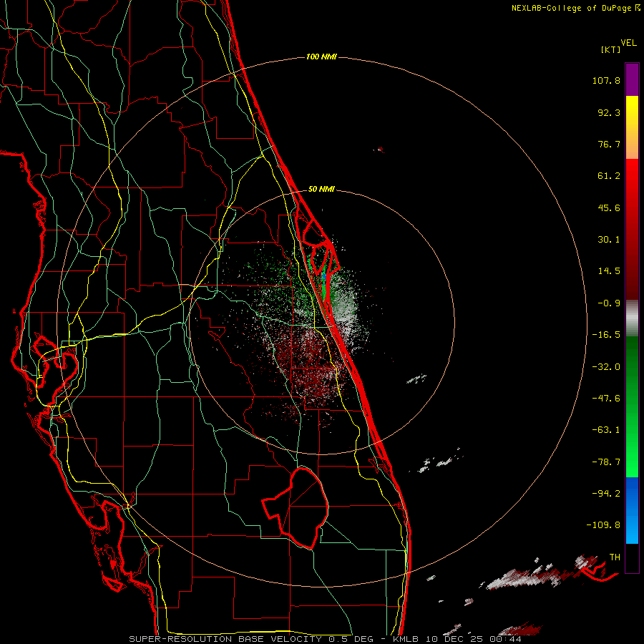This screenshot has height=644, width=644.
Task: Select the -47.6 legend value
Action: (606, 399)
